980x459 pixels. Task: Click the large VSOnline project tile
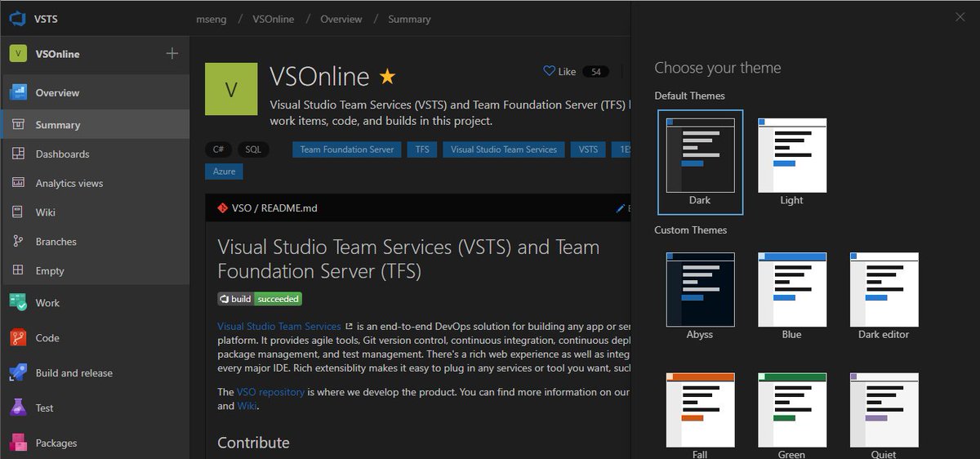(231, 89)
